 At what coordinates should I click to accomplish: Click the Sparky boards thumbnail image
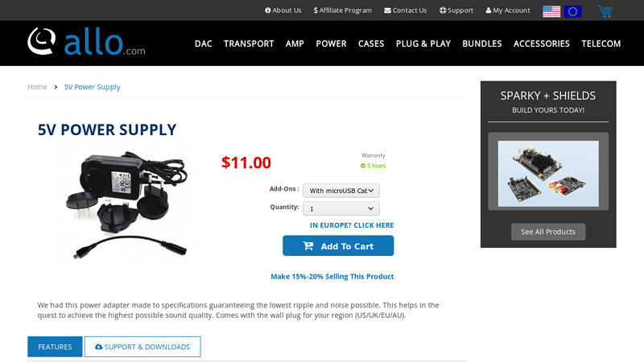tap(548, 174)
